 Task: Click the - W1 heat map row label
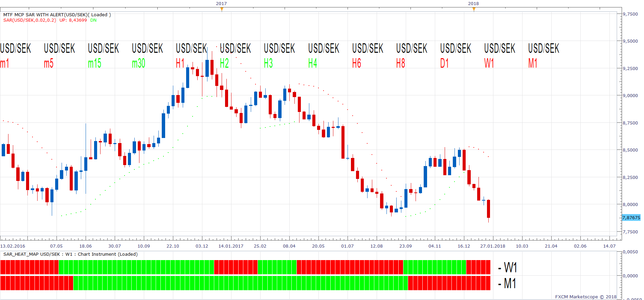[507, 268]
